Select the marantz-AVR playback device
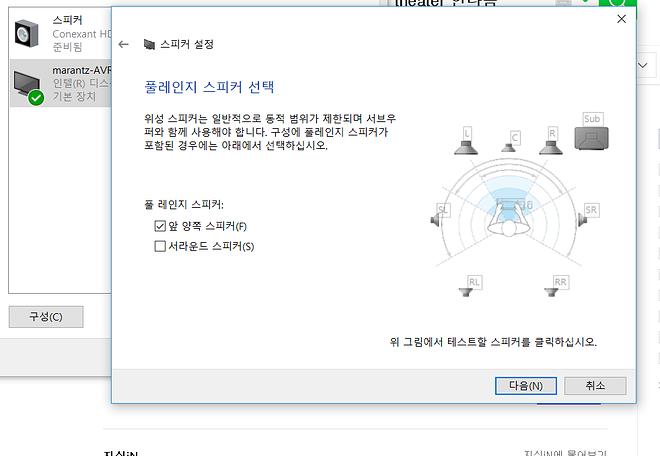 (x=61, y=83)
